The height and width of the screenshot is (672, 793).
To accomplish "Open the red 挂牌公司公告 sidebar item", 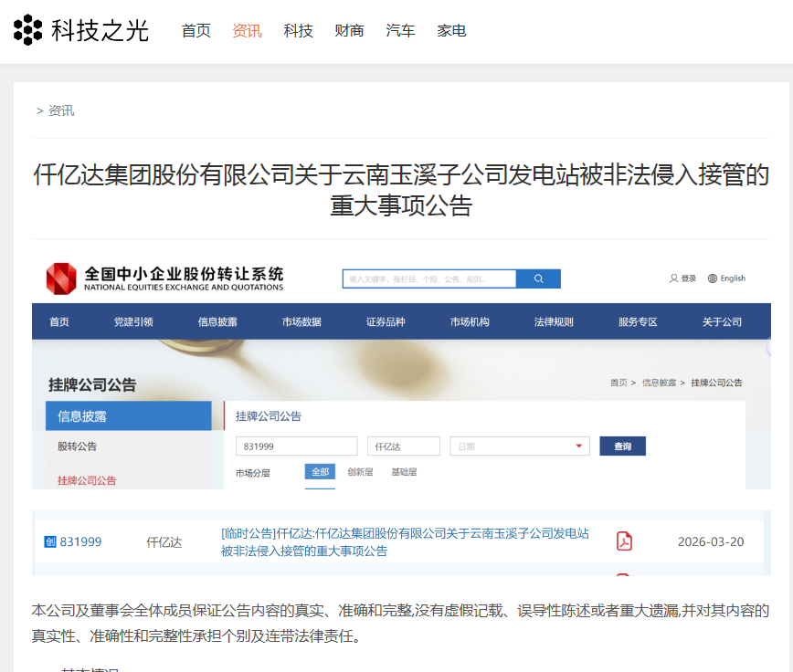I will [x=87, y=480].
